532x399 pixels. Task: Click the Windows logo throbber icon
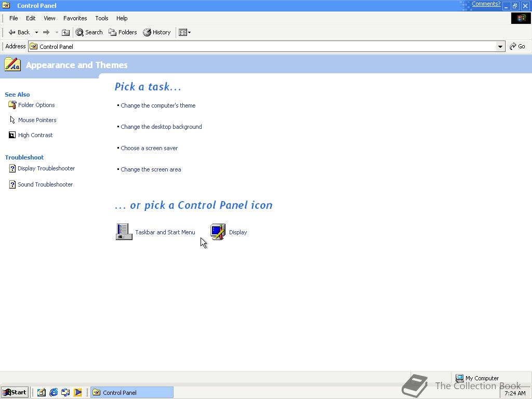click(521, 18)
